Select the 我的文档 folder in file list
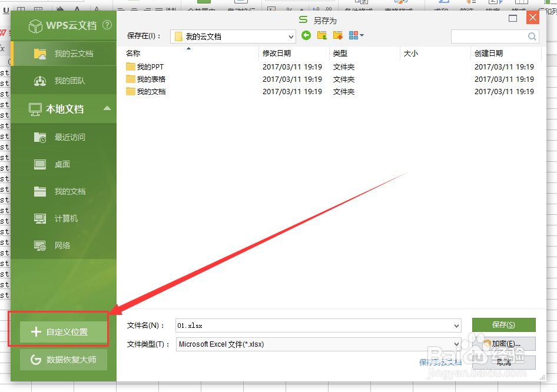 [x=145, y=92]
